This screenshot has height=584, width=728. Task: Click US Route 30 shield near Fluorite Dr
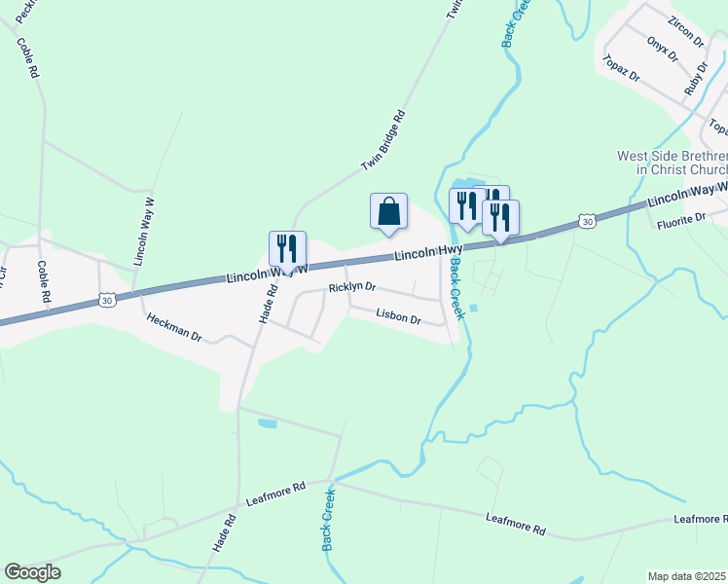point(587,222)
